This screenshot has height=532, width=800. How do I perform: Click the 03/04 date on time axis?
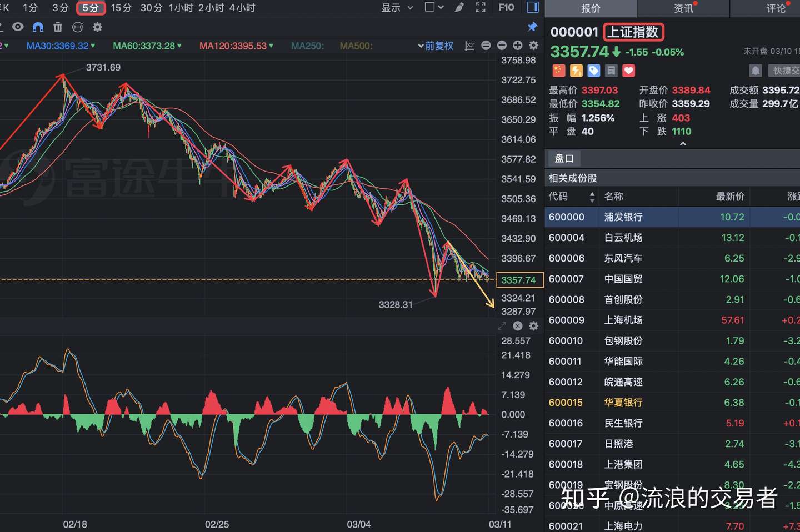coord(359,524)
